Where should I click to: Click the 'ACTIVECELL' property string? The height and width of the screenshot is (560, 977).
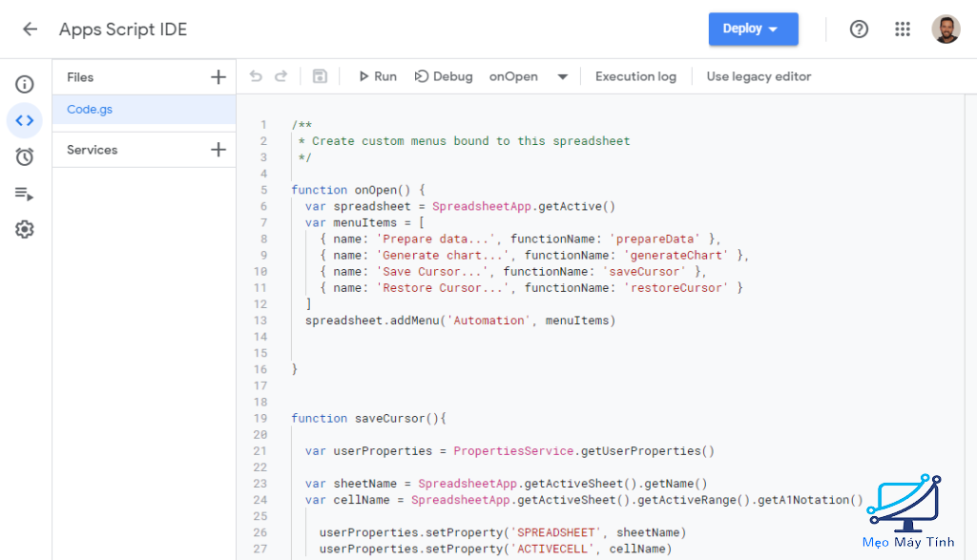[552, 549]
